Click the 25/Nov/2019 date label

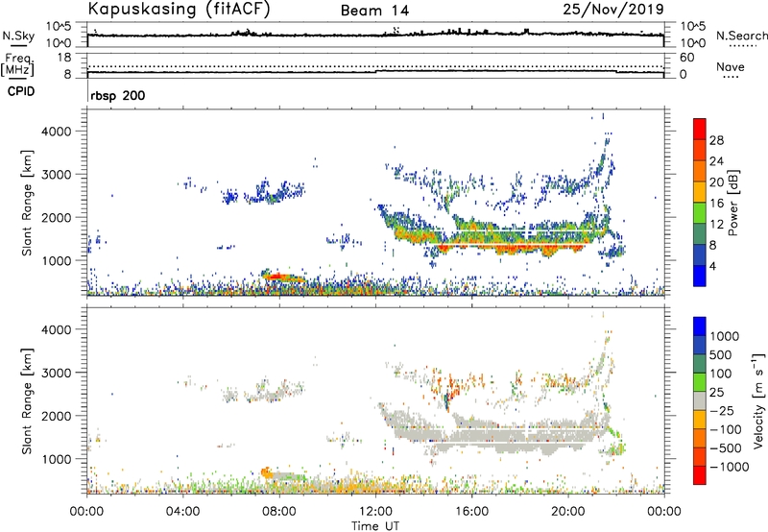coord(613,10)
